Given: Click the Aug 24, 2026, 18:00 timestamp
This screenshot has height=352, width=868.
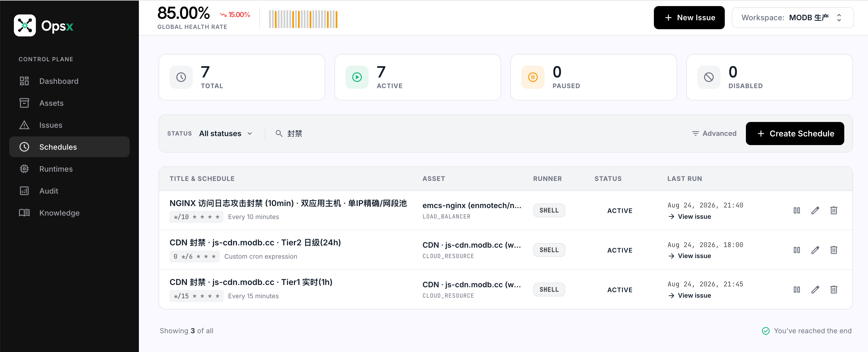Looking at the screenshot, I should click(x=705, y=245).
